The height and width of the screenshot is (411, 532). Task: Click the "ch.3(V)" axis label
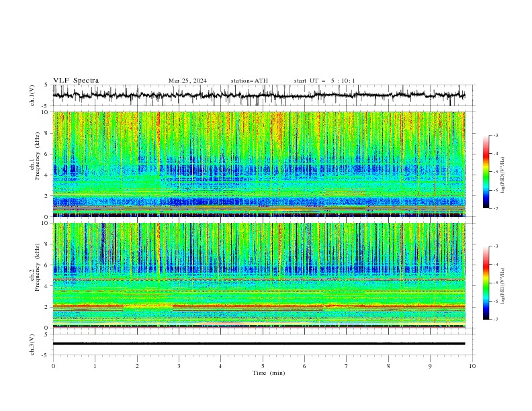[32, 345]
